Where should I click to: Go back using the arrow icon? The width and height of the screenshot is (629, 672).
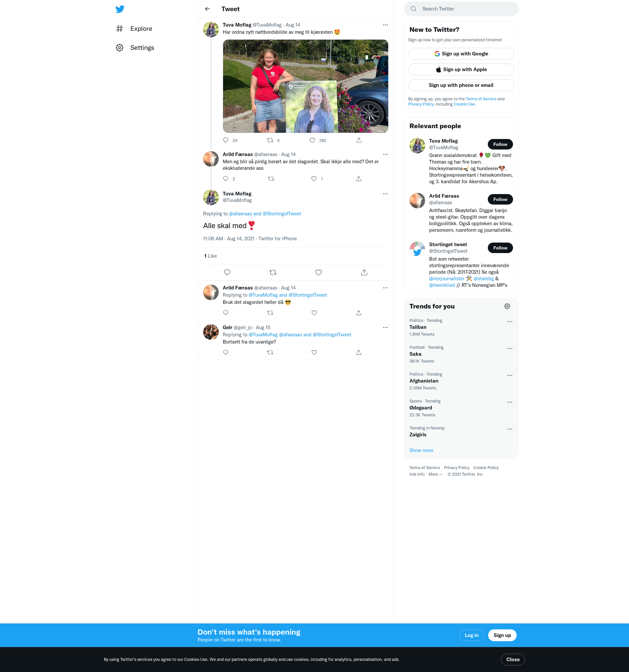click(x=207, y=9)
